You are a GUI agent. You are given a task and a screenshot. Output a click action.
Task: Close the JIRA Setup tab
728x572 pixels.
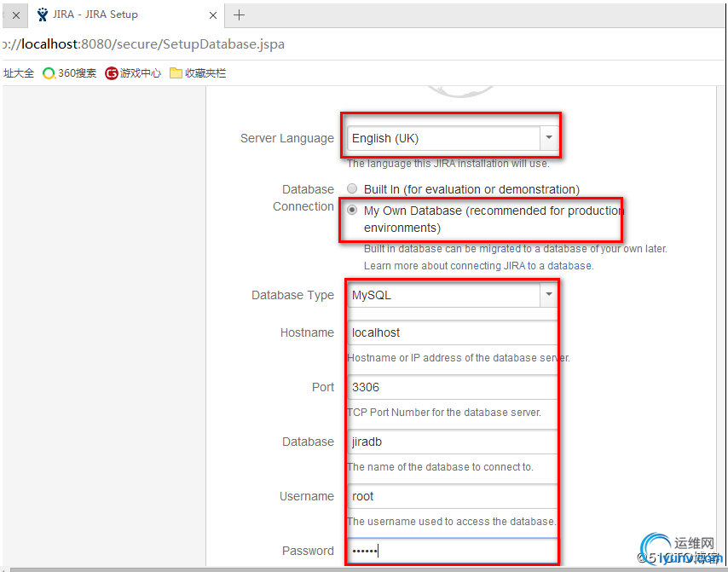tap(213, 15)
